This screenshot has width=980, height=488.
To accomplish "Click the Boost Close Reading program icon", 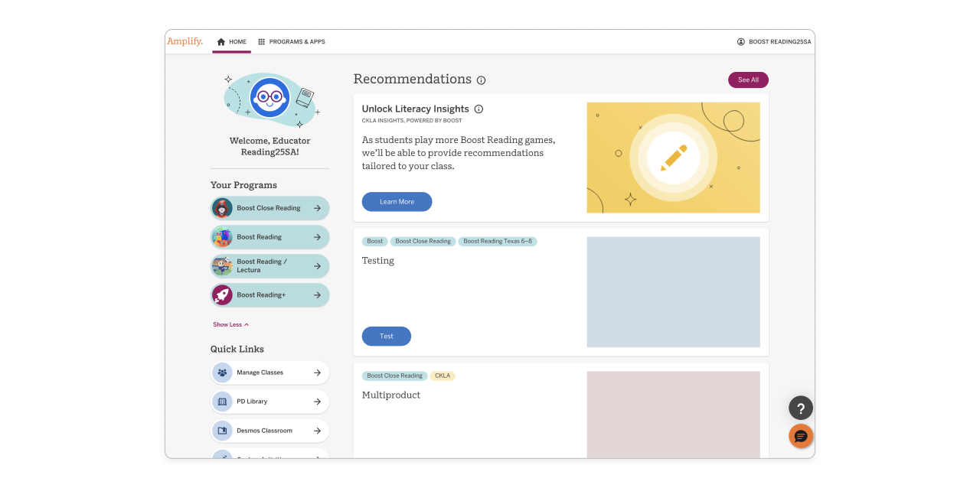I will click(222, 208).
